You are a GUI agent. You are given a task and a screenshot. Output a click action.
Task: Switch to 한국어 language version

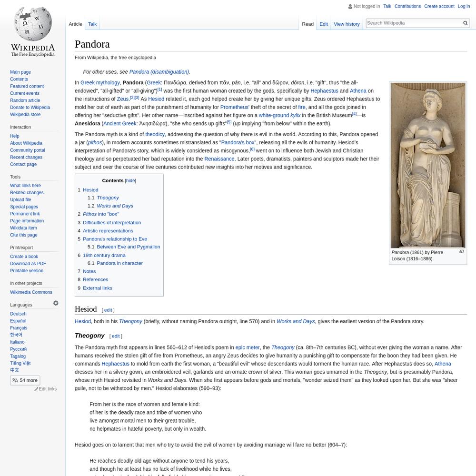click(16, 335)
